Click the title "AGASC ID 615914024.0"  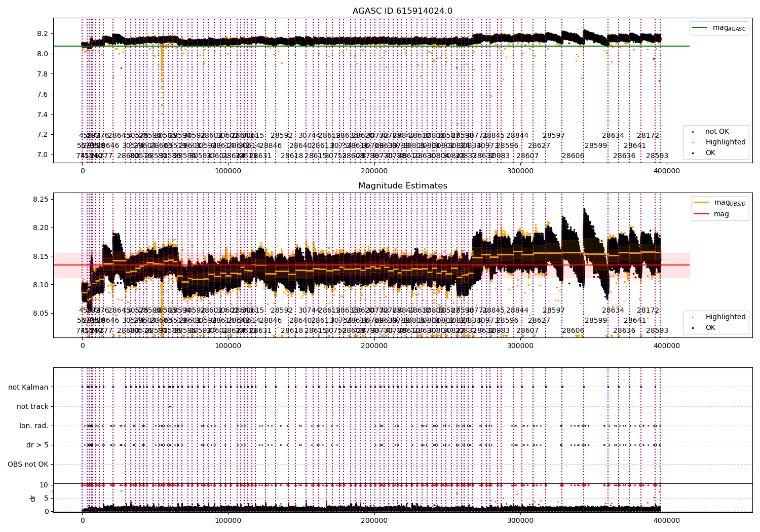tap(402, 11)
